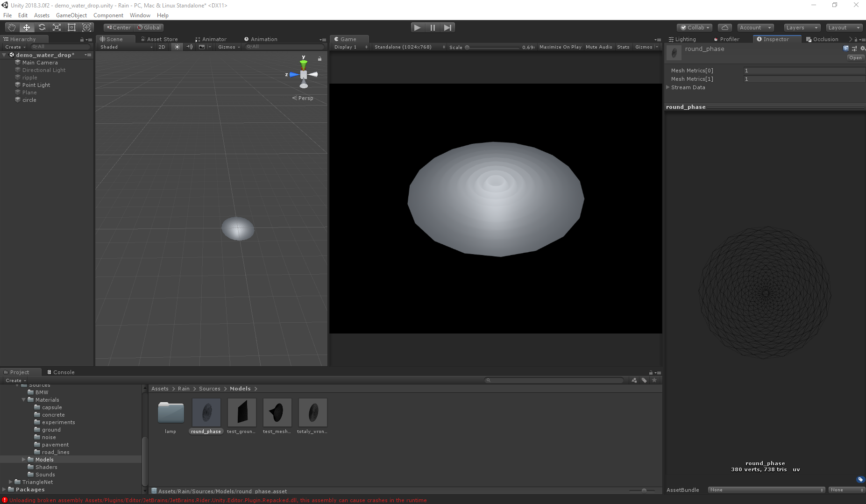Image resolution: width=866 pixels, height=504 pixels.
Task: Switch between Persp and Iso projection
Action: 303,98
